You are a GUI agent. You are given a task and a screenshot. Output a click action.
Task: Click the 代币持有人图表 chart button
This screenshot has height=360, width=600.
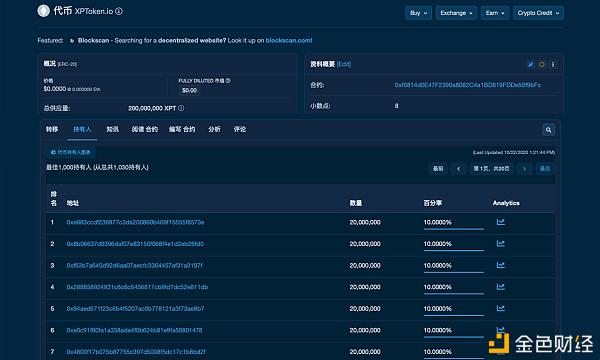pos(71,152)
